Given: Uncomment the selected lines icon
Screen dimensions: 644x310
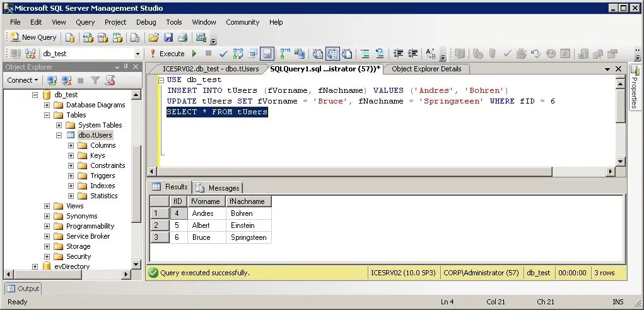Looking at the screenshot, I should tap(380, 54).
